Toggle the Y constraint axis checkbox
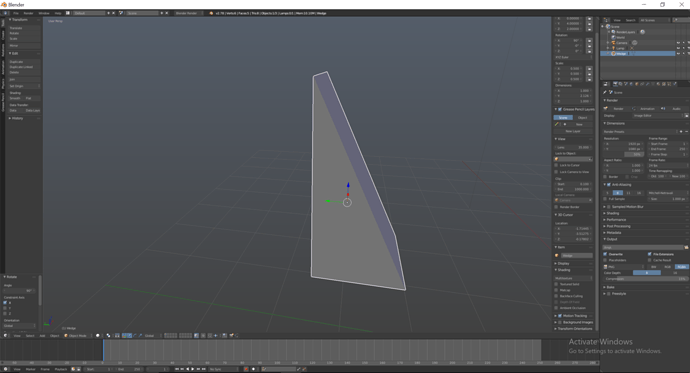 tap(5, 308)
